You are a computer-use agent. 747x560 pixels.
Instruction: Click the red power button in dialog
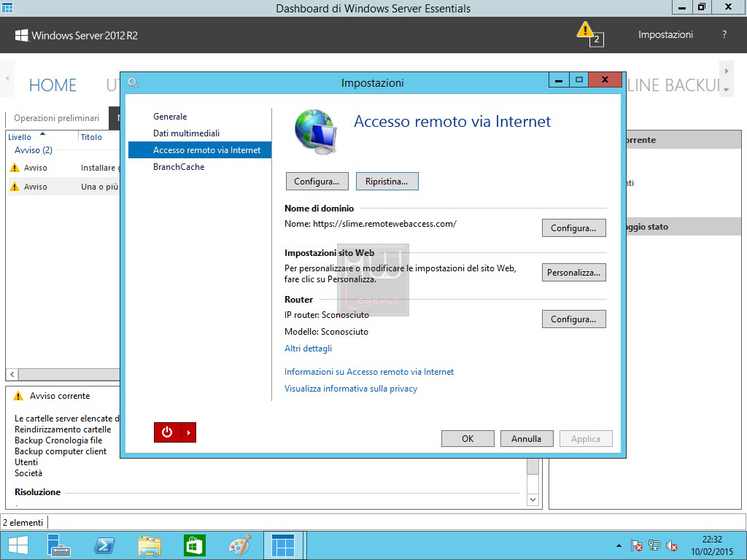[x=167, y=432]
